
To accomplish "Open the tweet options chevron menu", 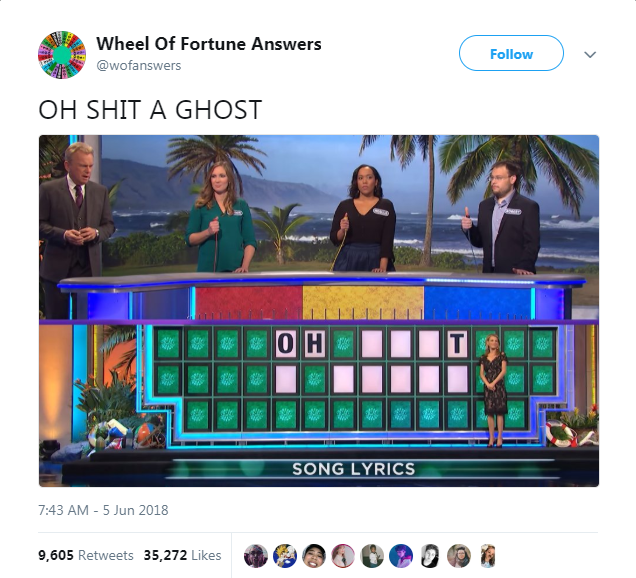I will tap(590, 54).
